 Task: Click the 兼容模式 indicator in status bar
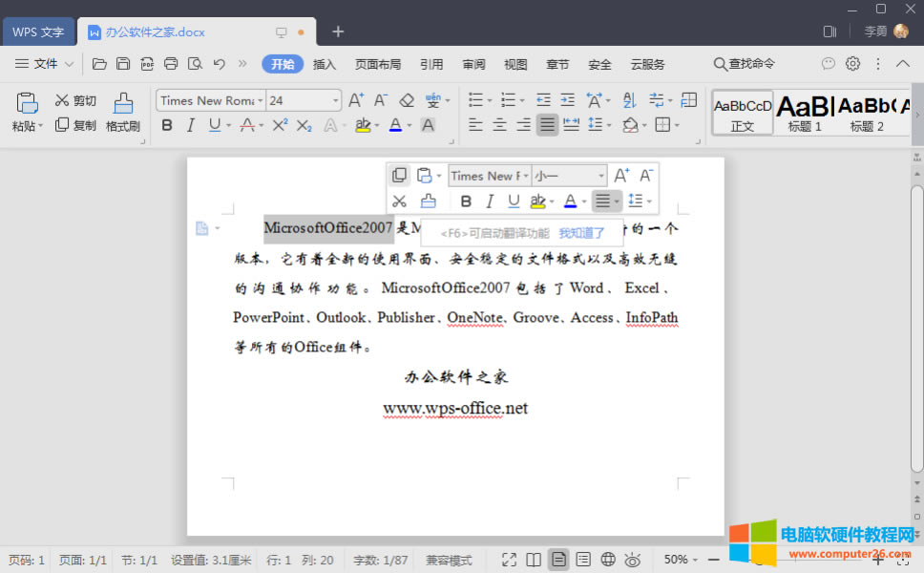click(448, 560)
